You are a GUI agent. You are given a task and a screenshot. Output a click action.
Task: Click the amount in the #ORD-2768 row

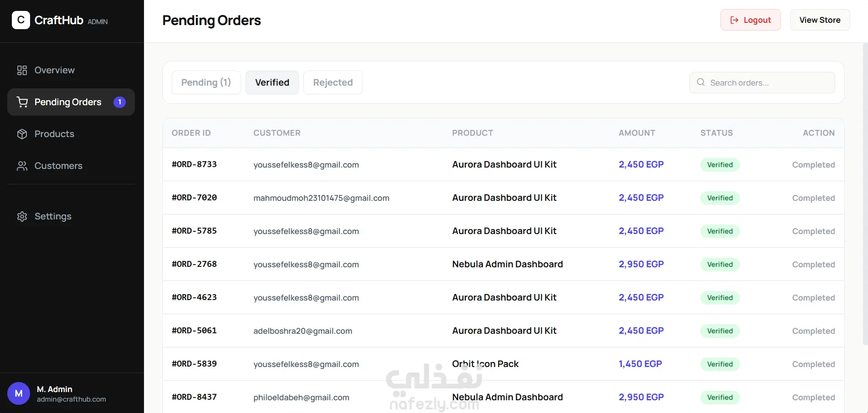click(641, 264)
